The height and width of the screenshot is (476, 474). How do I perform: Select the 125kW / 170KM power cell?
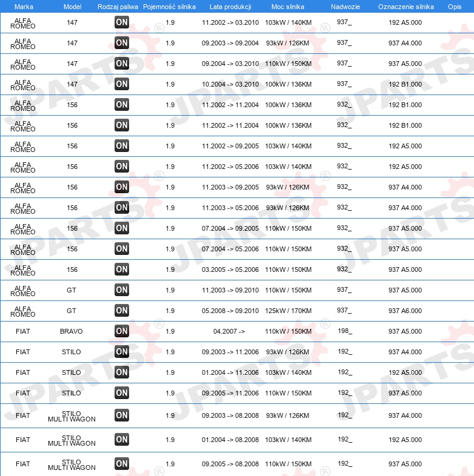coord(289,311)
